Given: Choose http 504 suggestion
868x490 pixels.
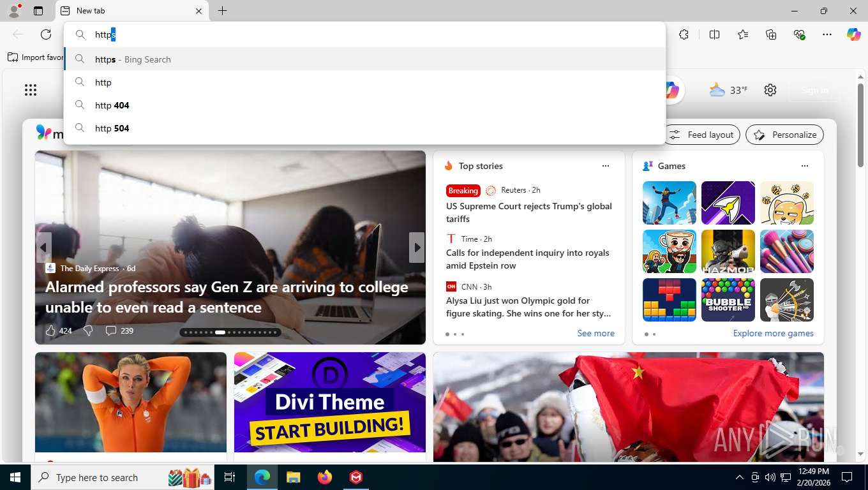Looking at the screenshot, I should [365, 128].
